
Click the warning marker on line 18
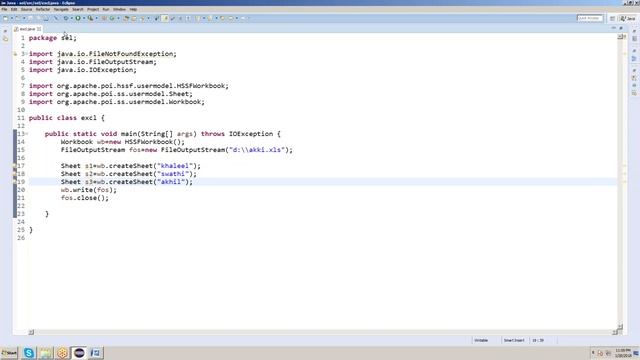click(x=15, y=174)
